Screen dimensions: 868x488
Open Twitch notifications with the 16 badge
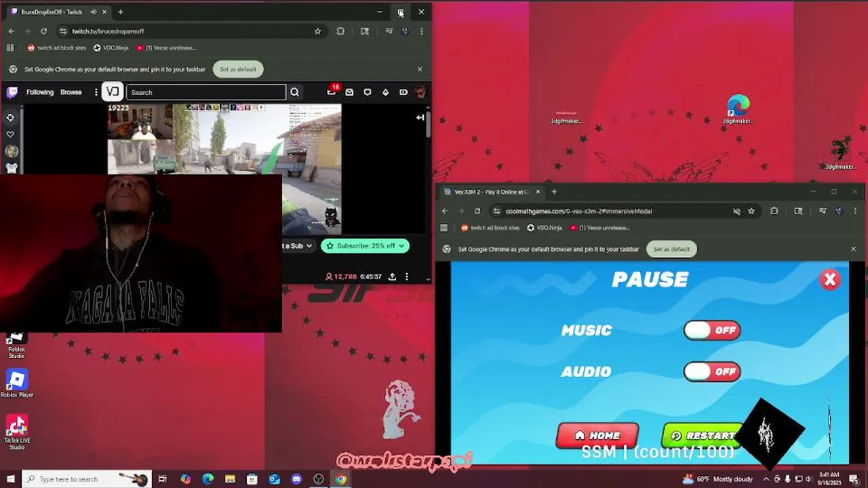332,91
